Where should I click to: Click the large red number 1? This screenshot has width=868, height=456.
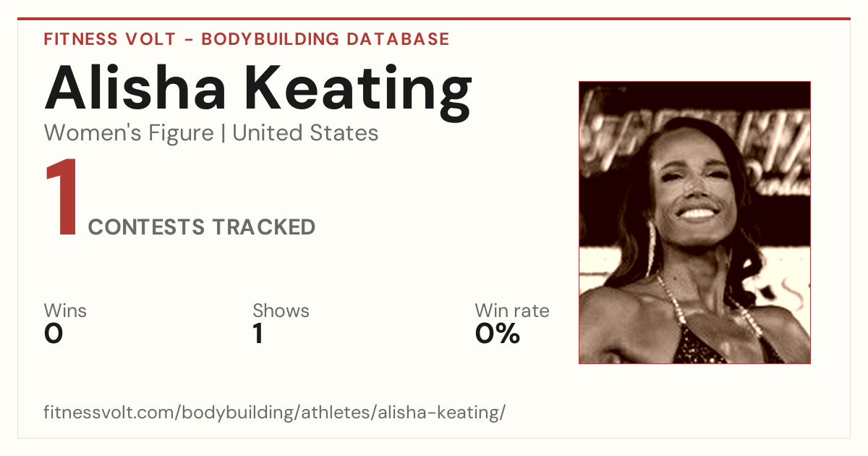[62, 198]
